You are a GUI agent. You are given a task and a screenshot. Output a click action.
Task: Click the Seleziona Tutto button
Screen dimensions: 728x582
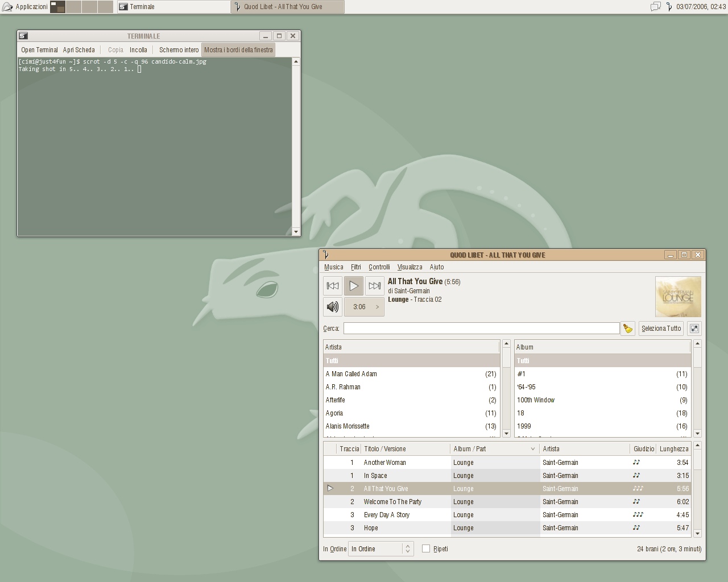point(661,329)
